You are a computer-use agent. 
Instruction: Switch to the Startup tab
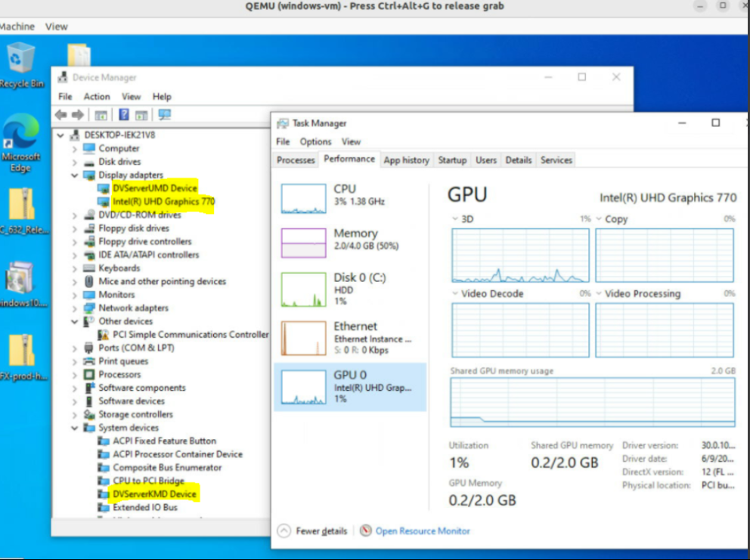pos(452,160)
